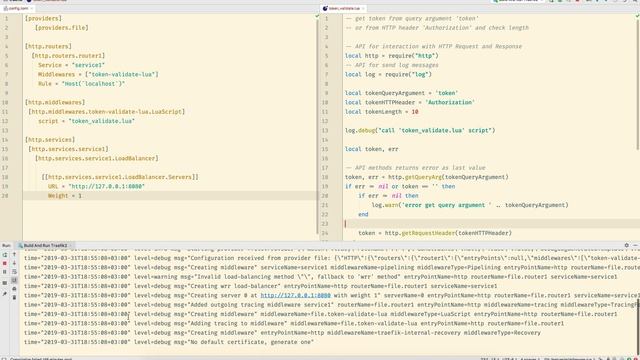Click 'Creating wrr load-balancer' log line
Viewport: 640px width, 360px height.
click(x=260, y=286)
